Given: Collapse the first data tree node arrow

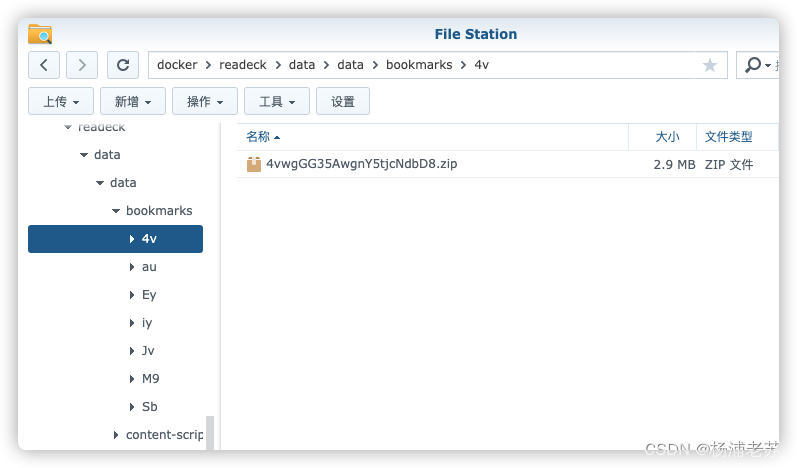Looking at the screenshot, I should [x=84, y=155].
